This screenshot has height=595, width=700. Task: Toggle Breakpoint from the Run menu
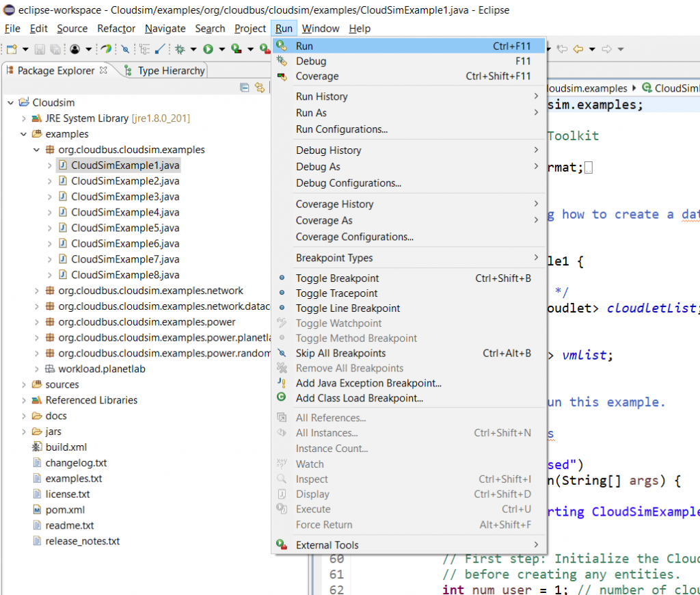pyautogui.click(x=408, y=278)
